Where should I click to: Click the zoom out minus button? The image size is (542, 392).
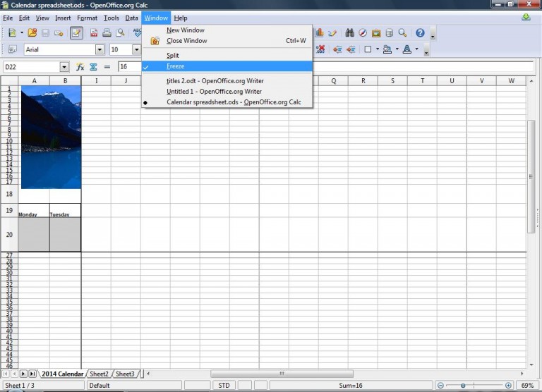[x=440, y=386]
